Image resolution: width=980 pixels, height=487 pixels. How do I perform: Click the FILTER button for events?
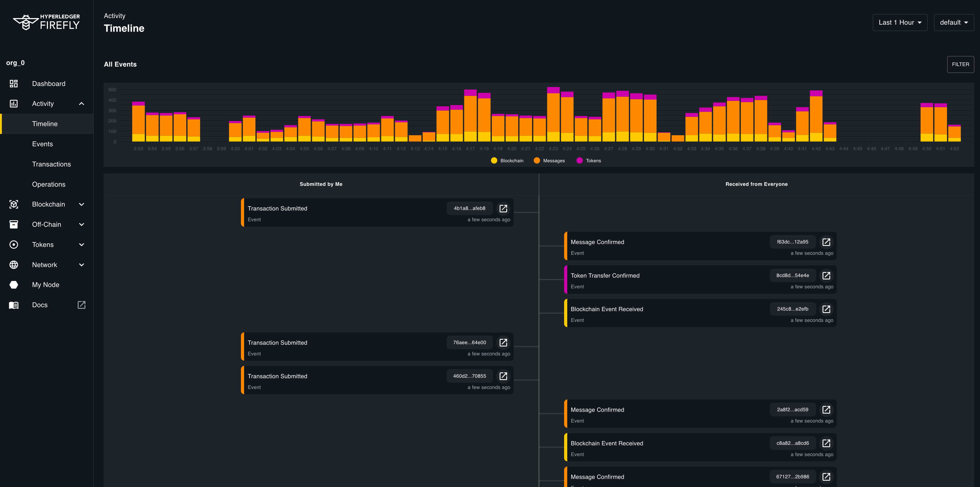960,64
